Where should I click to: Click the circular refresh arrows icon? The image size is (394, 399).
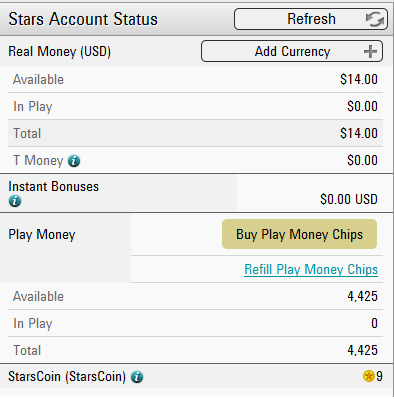point(375,19)
